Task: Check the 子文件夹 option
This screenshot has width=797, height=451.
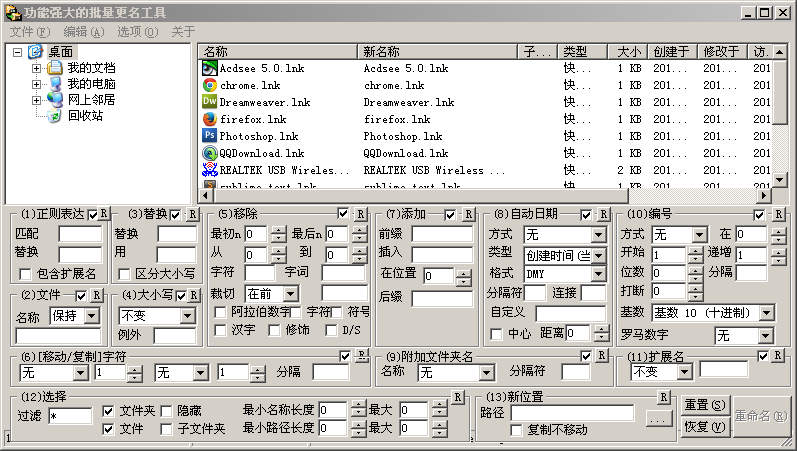Action: [167, 429]
